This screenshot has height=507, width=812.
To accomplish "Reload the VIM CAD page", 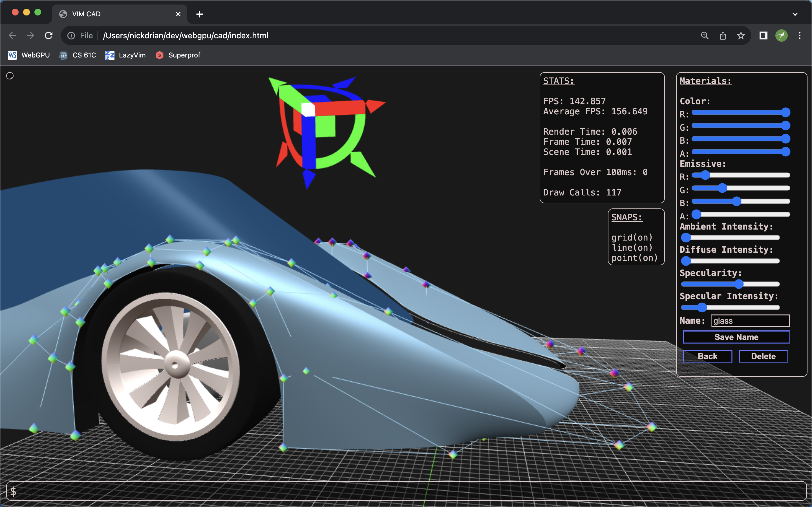I will (49, 35).
